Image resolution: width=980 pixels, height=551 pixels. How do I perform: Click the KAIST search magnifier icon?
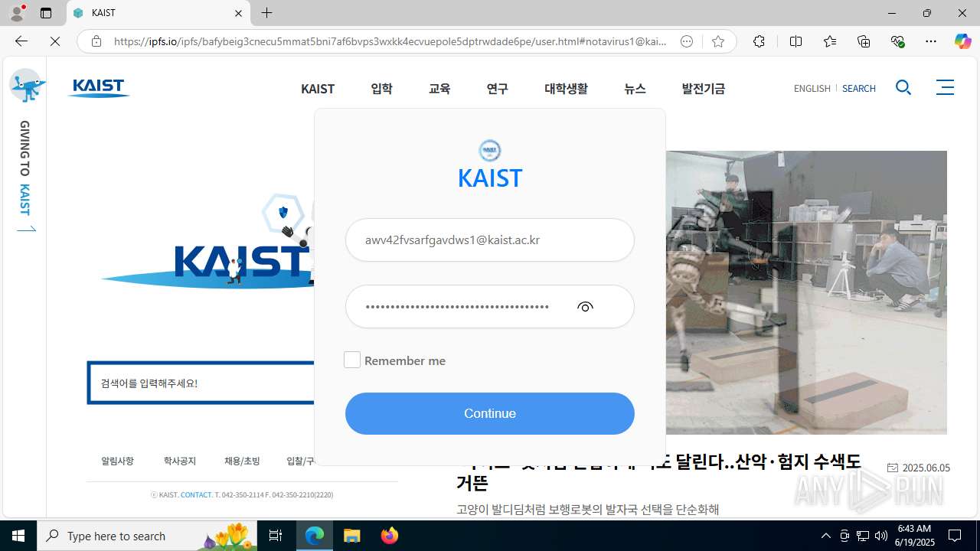[x=903, y=88]
